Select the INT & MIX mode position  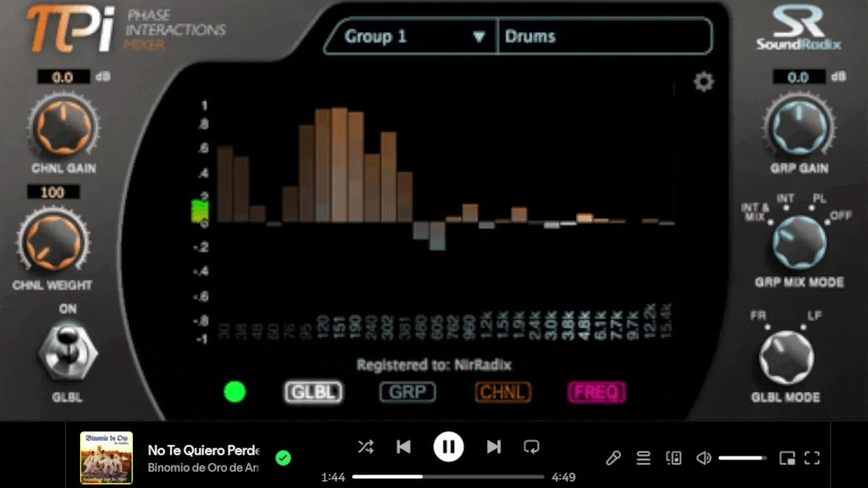(755, 212)
